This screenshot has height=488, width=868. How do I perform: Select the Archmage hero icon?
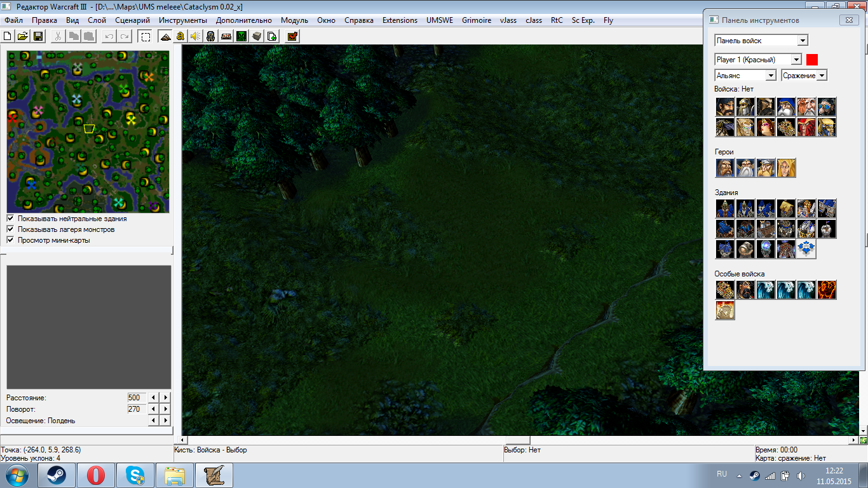(x=745, y=168)
